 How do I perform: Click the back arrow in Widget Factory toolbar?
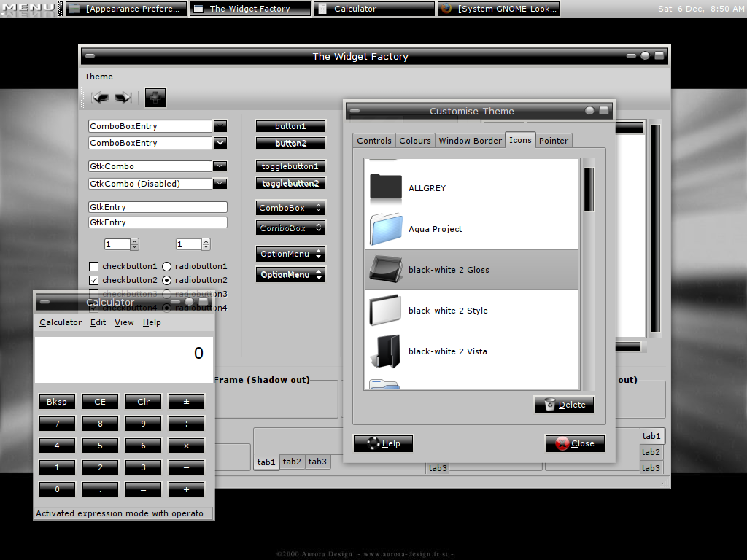click(x=101, y=98)
